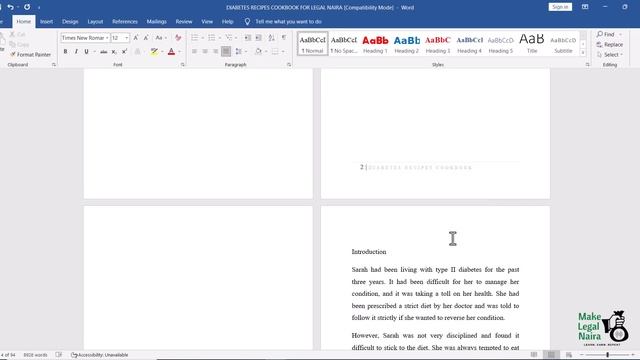This screenshot has height=360, width=640.
Task: Click the Ribbon Display Options icon
Action: coord(585,7)
